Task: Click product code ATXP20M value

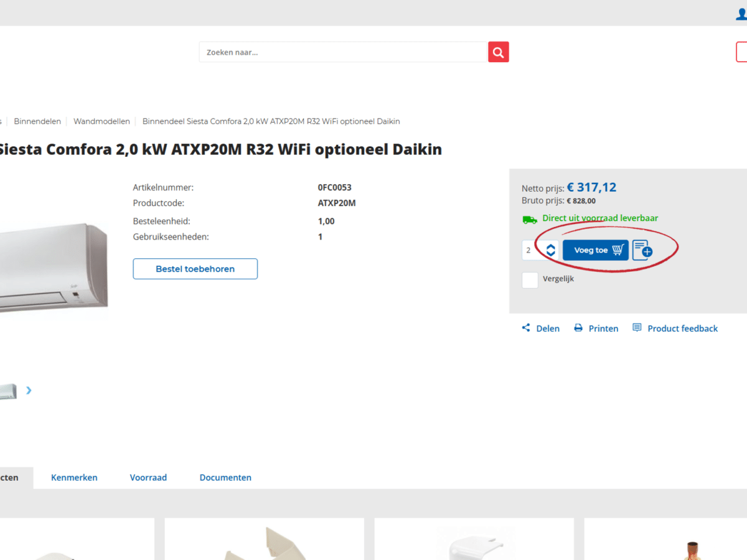Action: (337, 203)
